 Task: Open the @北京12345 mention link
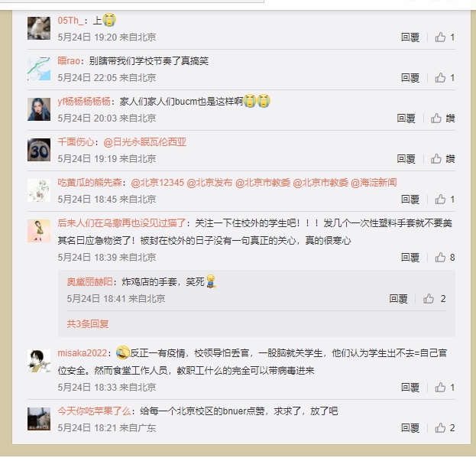(157, 183)
